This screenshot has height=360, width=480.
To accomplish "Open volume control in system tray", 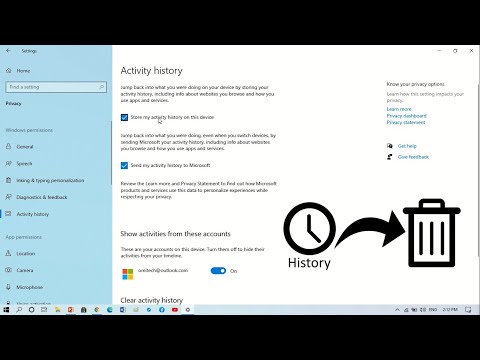I will (423, 310).
